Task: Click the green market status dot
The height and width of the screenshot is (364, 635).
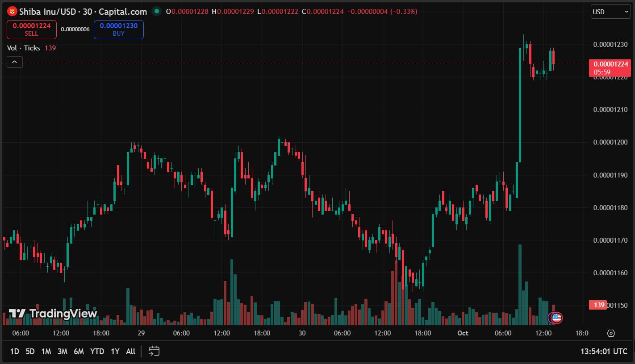Action: [156, 12]
